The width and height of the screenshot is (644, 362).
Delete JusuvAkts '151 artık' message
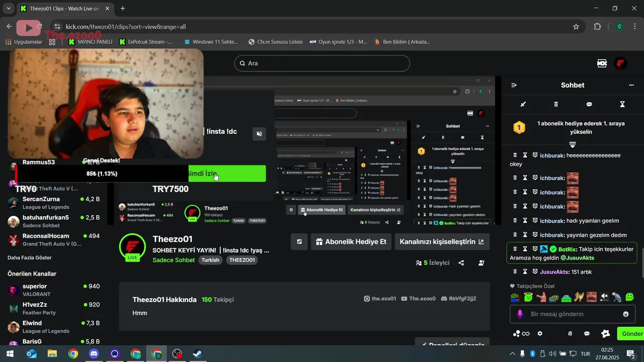point(515,271)
